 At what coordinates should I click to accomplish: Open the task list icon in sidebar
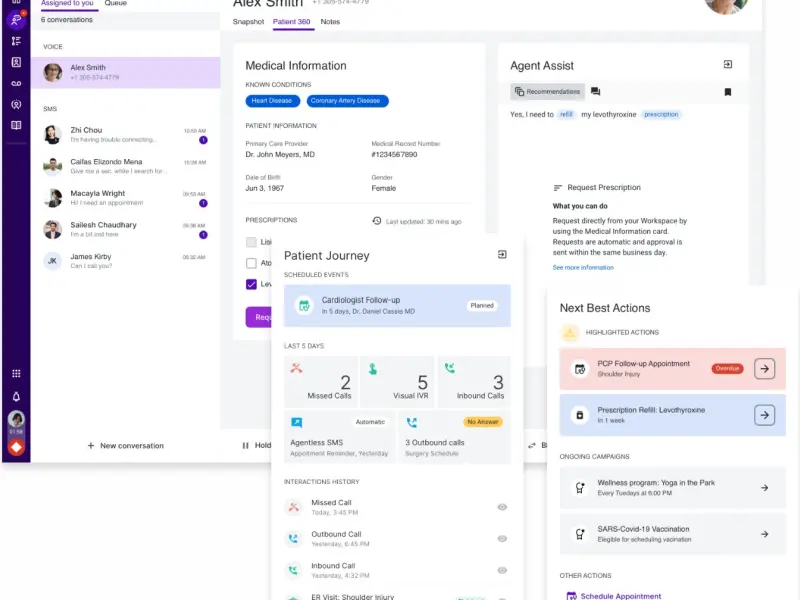[16, 41]
